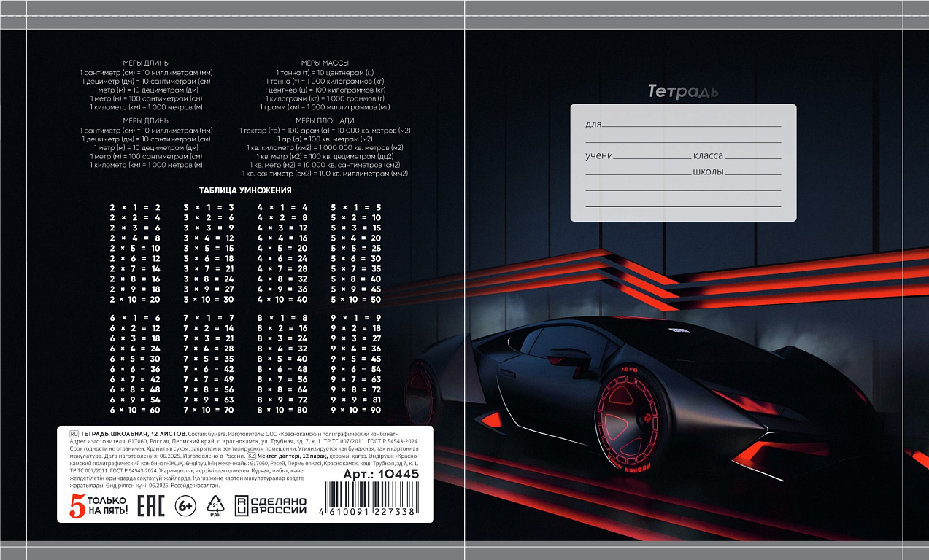Click the 6+ age rating icon
Viewport: 929px width, 560px height.
tap(185, 505)
